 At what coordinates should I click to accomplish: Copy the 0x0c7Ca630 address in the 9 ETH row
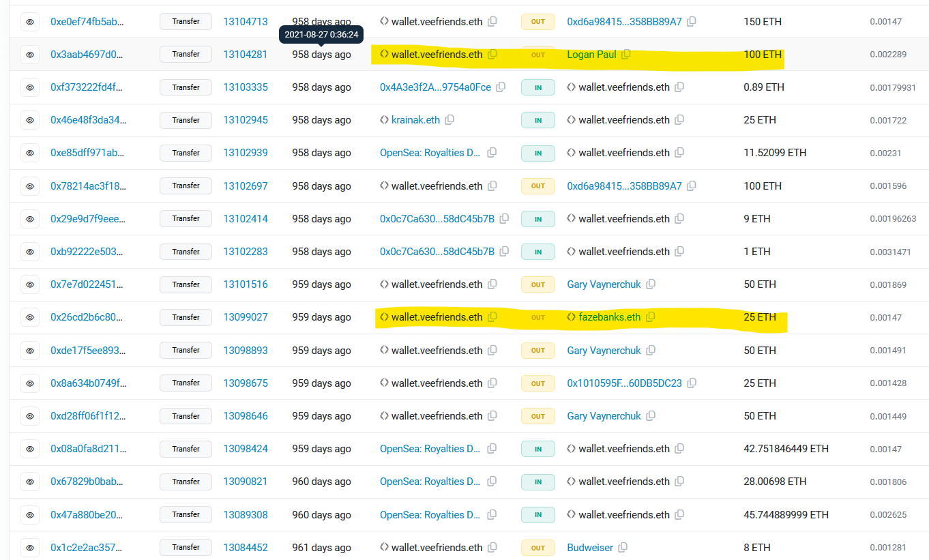pyautogui.click(x=504, y=219)
